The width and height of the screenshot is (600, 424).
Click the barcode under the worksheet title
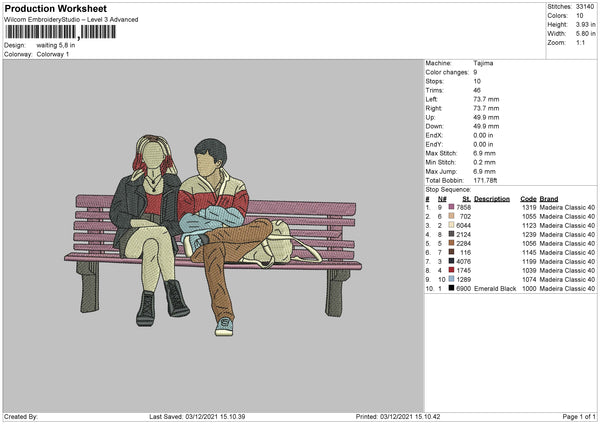[60, 32]
